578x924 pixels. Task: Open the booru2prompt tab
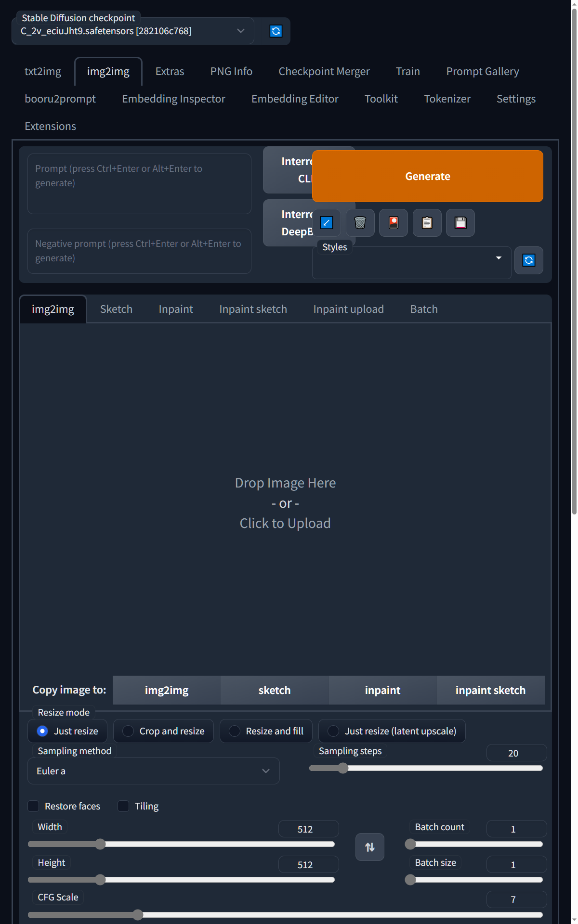click(60, 99)
